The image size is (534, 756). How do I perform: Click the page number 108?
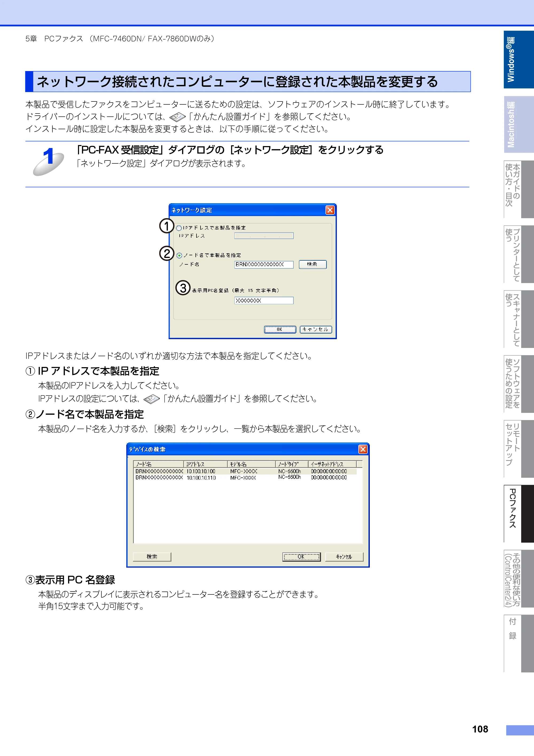480,729
